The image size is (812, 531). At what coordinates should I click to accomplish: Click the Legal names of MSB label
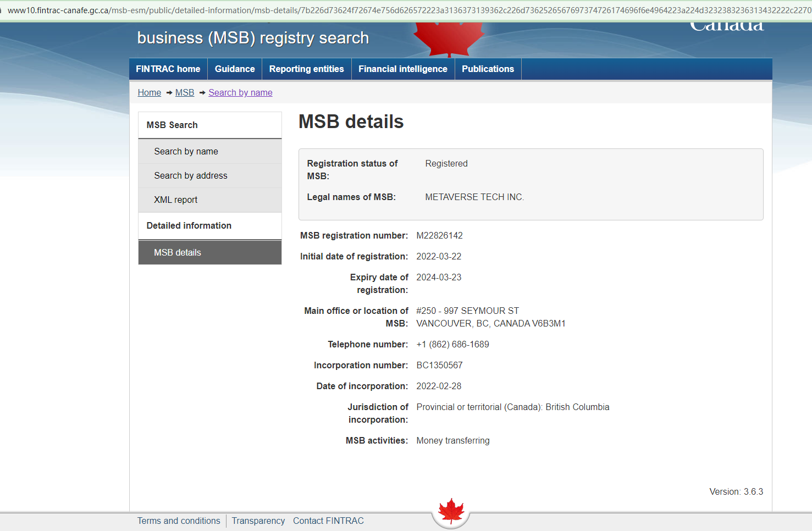(351, 197)
